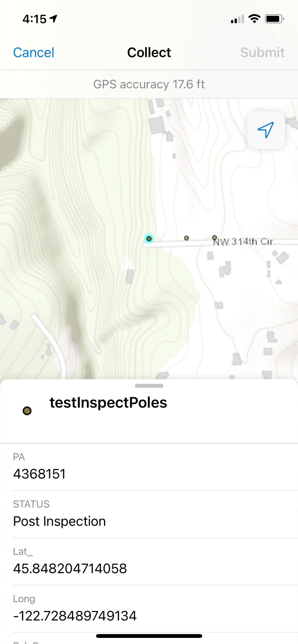Tap the pole marker beside NW 314th Cir label
This screenshot has width=298, height=644.
click(214, 237)
